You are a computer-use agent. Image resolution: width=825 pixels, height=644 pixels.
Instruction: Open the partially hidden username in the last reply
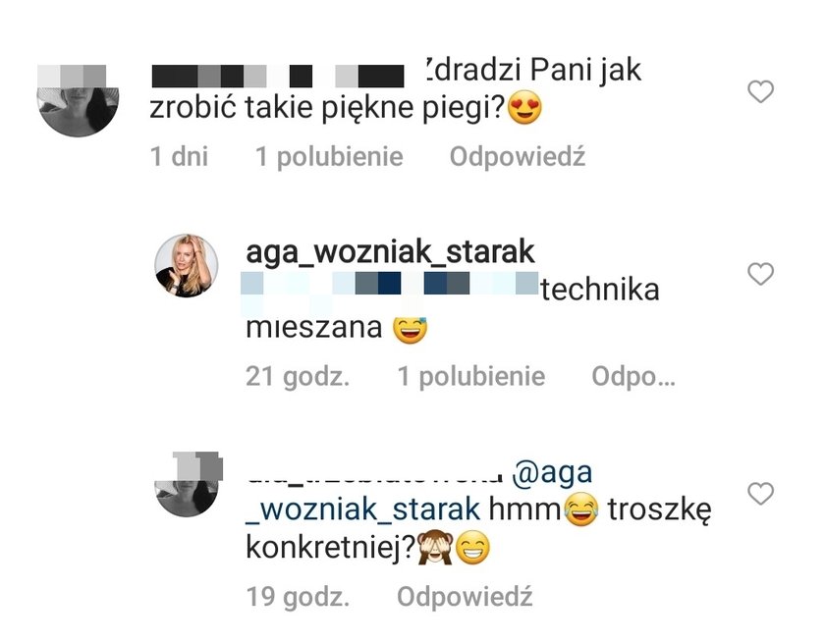[375, 477]
